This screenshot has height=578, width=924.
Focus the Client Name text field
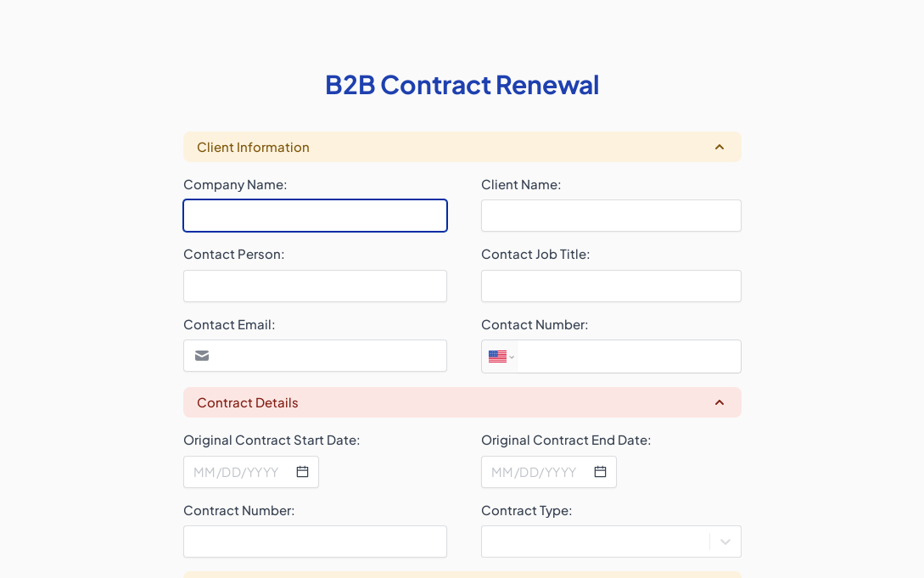(x=611, y=216)
